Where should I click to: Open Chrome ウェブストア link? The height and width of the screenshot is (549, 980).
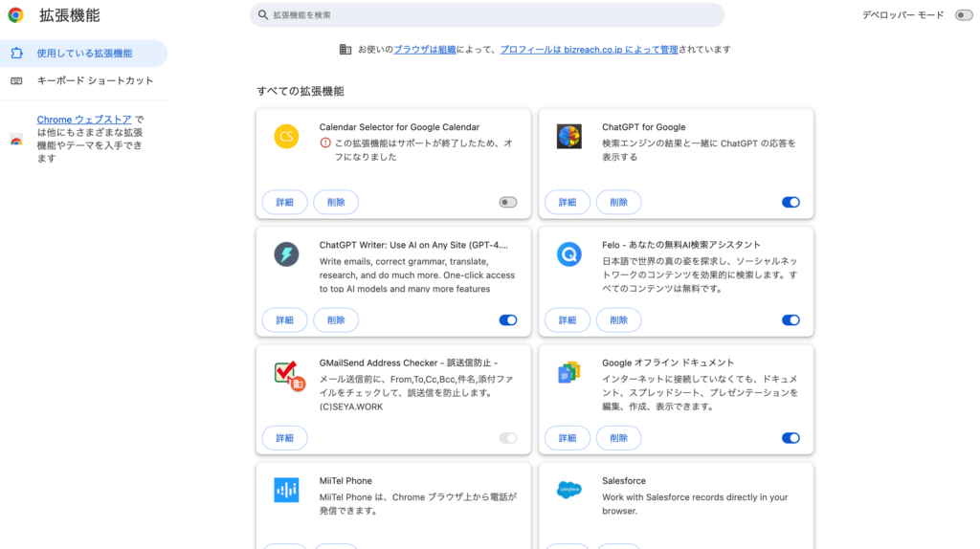84,120
